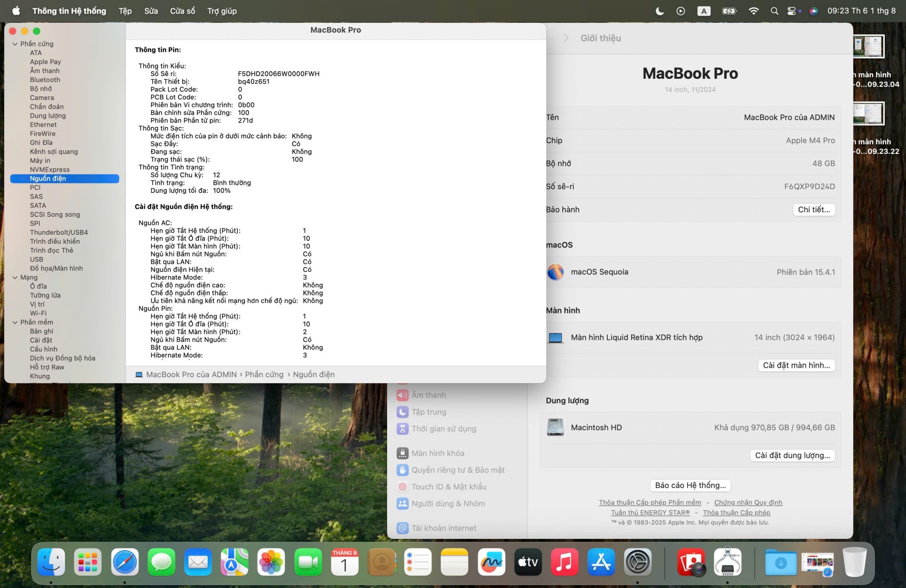The image size is (906, 588).
Task: Open Quyền riêng tư & Bảo mật
Action: click(451, 470)
